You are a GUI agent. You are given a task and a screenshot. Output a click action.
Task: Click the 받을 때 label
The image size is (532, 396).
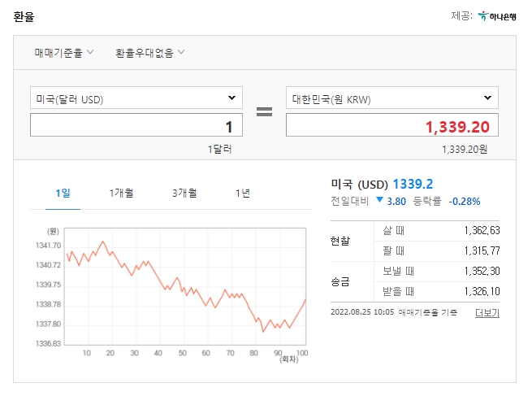[x=398, y=291]
